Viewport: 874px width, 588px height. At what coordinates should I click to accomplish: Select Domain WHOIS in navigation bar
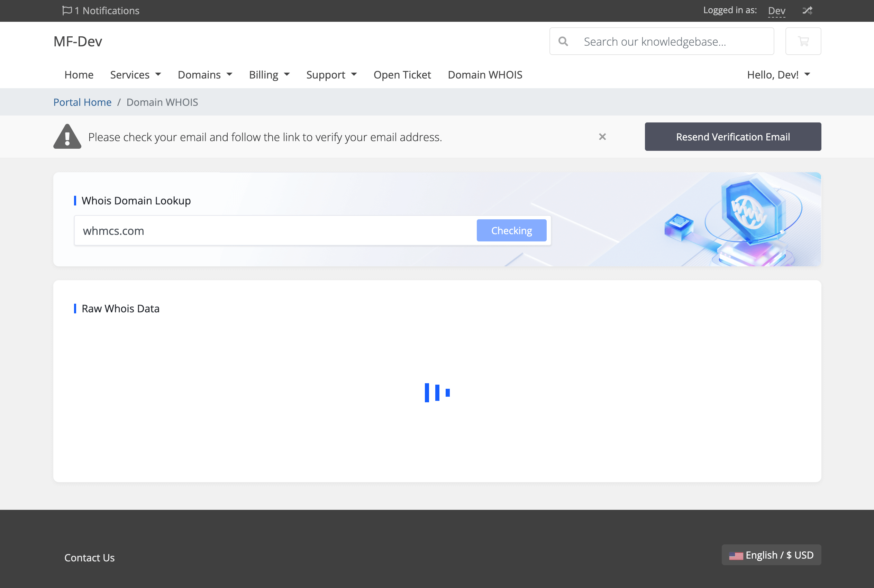[485, 75]
